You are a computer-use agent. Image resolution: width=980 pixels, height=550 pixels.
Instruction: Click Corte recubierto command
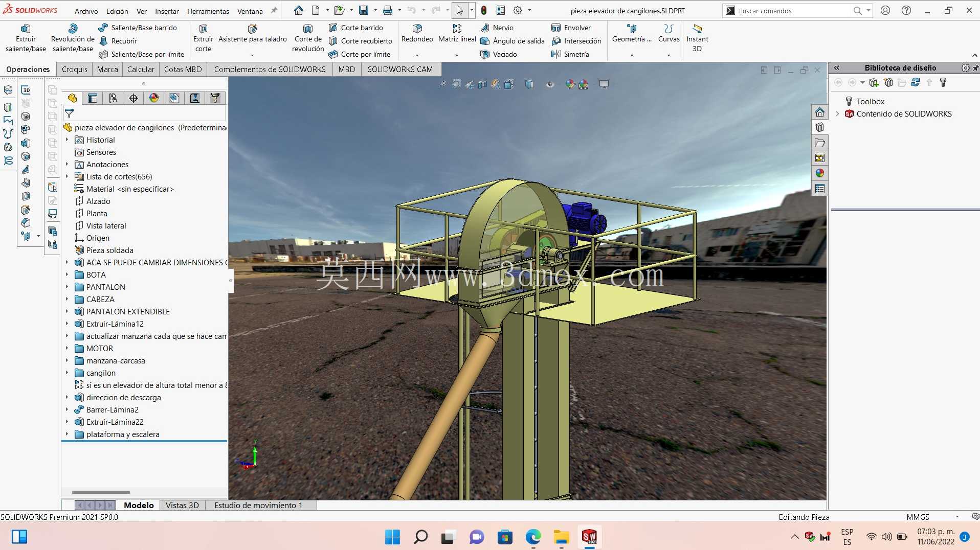pos(361,41)
